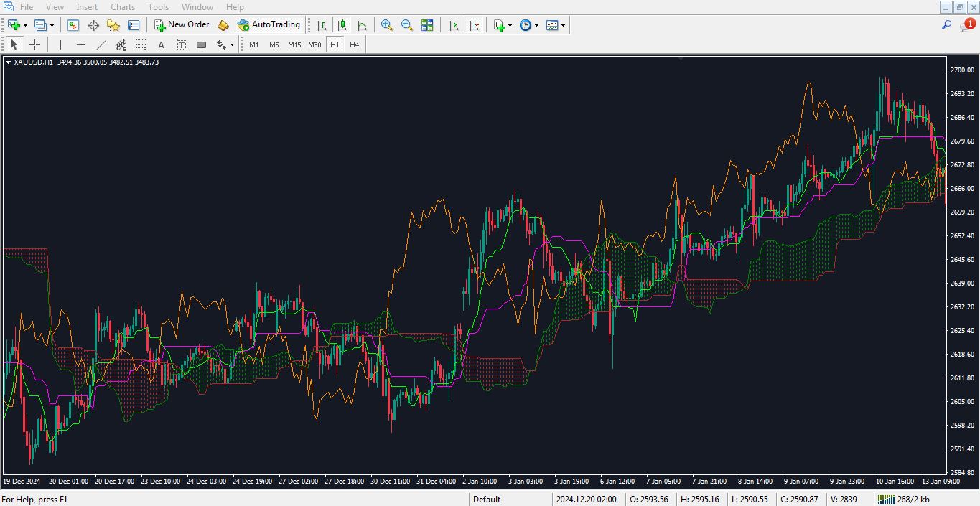Switch to the M15 timeframe
The width and height of the screenshot is (980, 506).
tap(294, 44)
